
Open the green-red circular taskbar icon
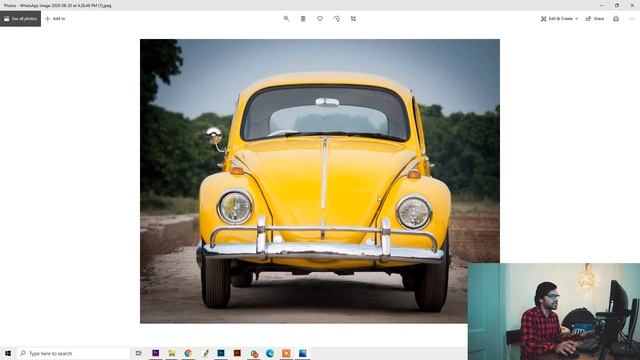(x=254, y=353)
